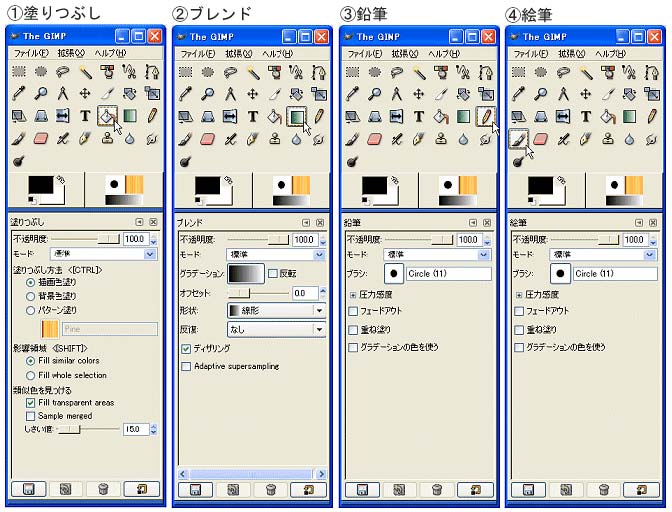Screen dimensions: 672x512
Task: Click the しきい値 threshold slider
Action: (x=88, y=429)
